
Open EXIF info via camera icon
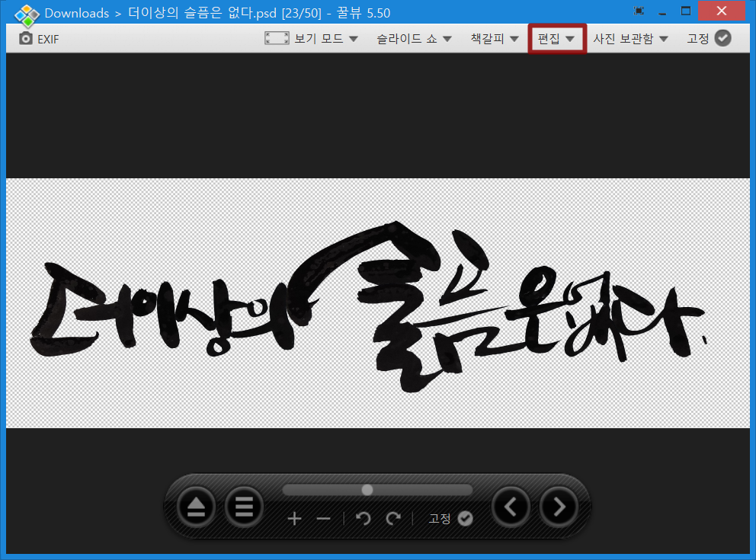click(x=26, y=38)
